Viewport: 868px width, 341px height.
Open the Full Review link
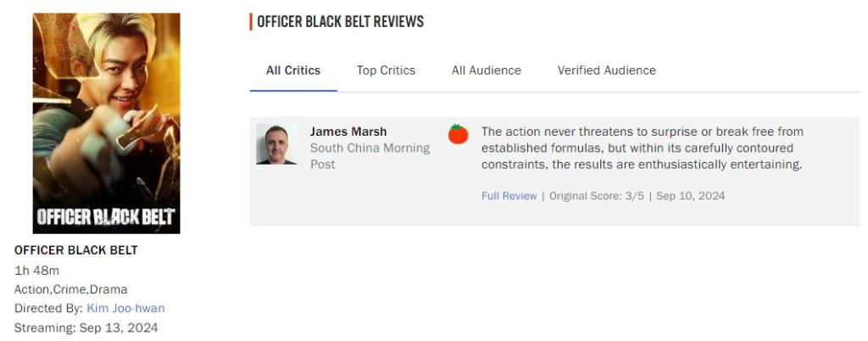[509, 196]
